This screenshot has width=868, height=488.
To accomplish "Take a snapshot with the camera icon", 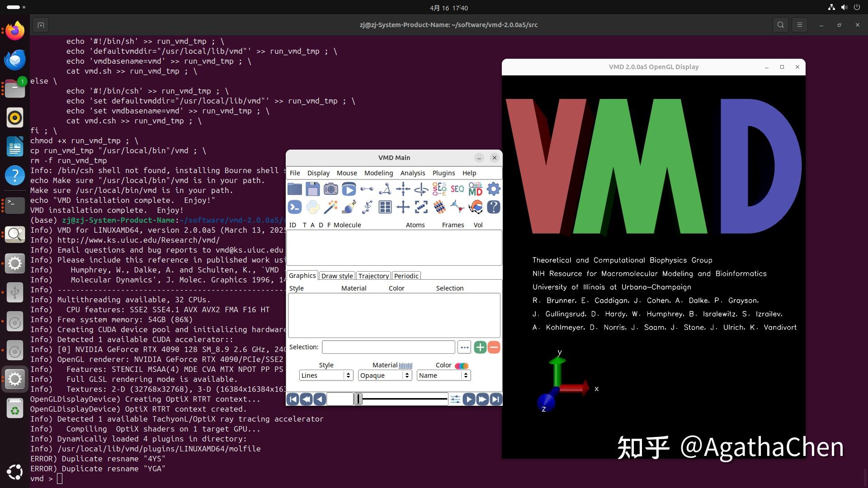I will 331,189.
